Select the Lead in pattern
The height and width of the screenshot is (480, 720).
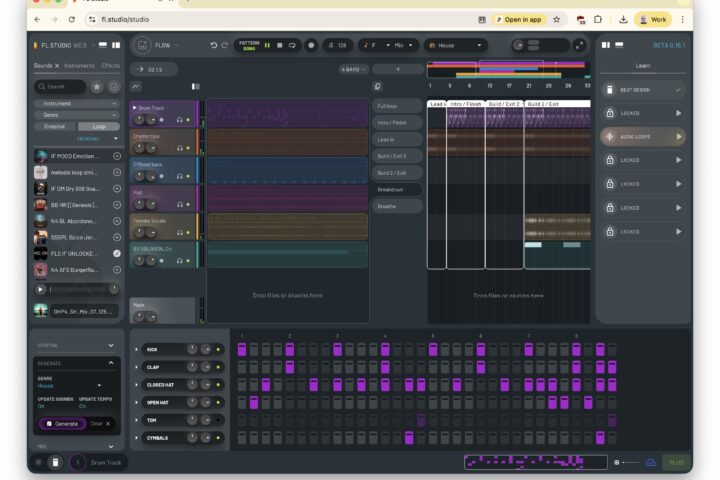(397, 139)
